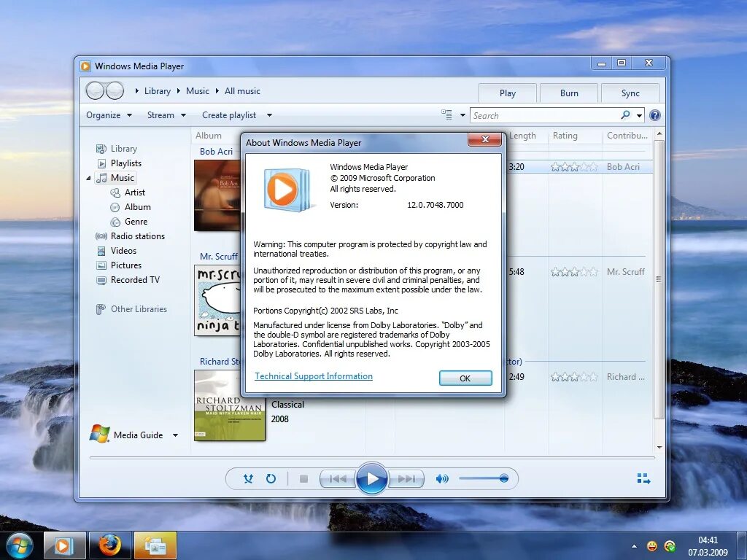The height and width of the screenshot is (560, 747).
Task: Select the Bob Acri album cover
Action: coord(217,195)
